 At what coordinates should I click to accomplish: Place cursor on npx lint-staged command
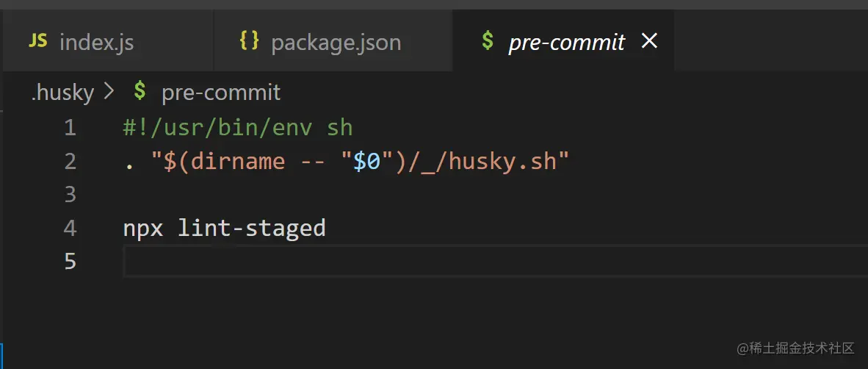[x=224, y=228]
